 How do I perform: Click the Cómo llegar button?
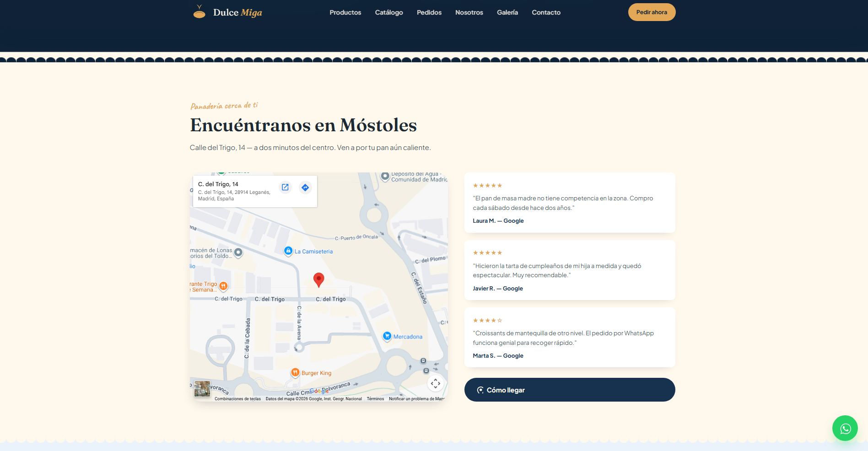[570, 390]
